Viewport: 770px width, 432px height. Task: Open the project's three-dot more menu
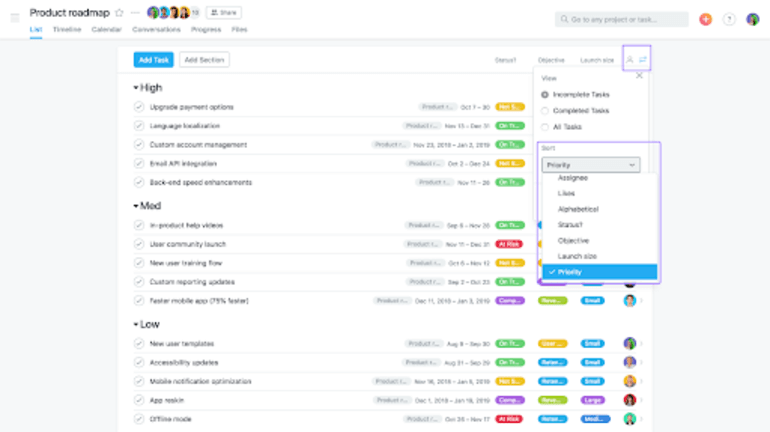tap(135, 13)
